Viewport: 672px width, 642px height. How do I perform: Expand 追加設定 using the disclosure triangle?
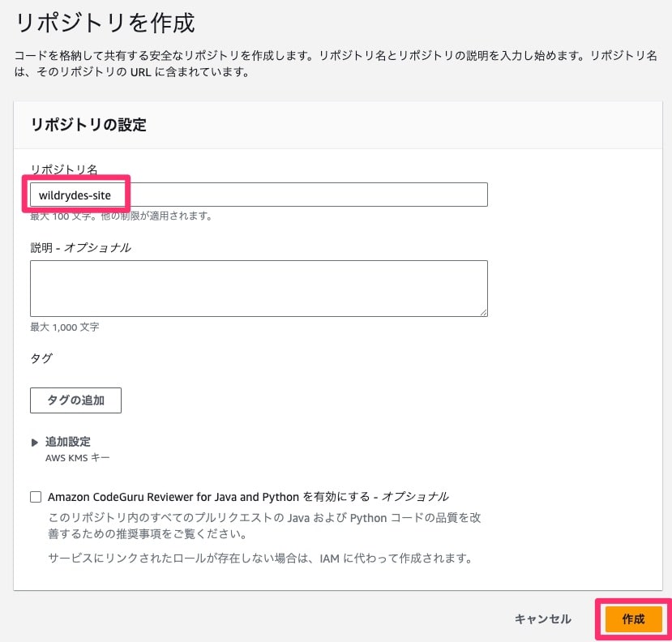tap(35, 442)
